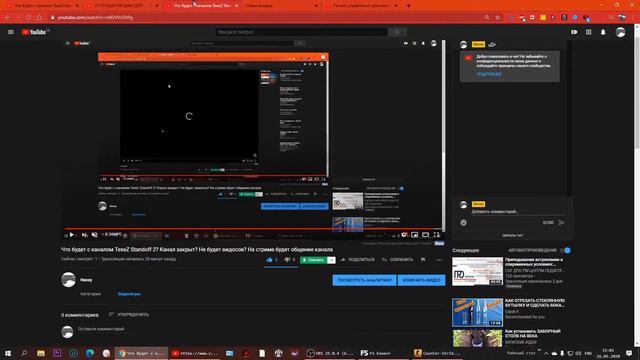The width and height of the screenshot is (640, 360).
Task: Open the Windows Start menu
Action: [x=7, y=353]
